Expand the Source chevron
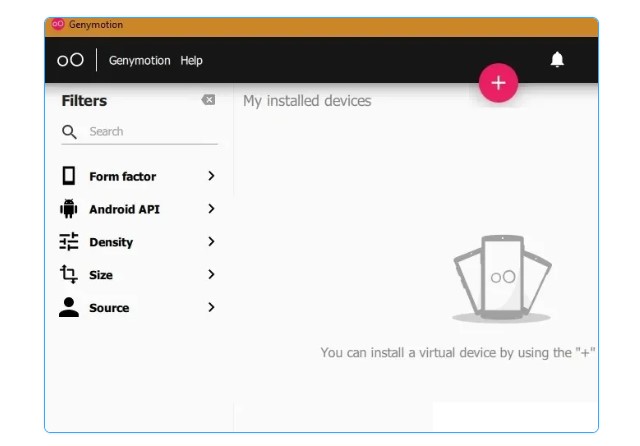 point(211,307)
